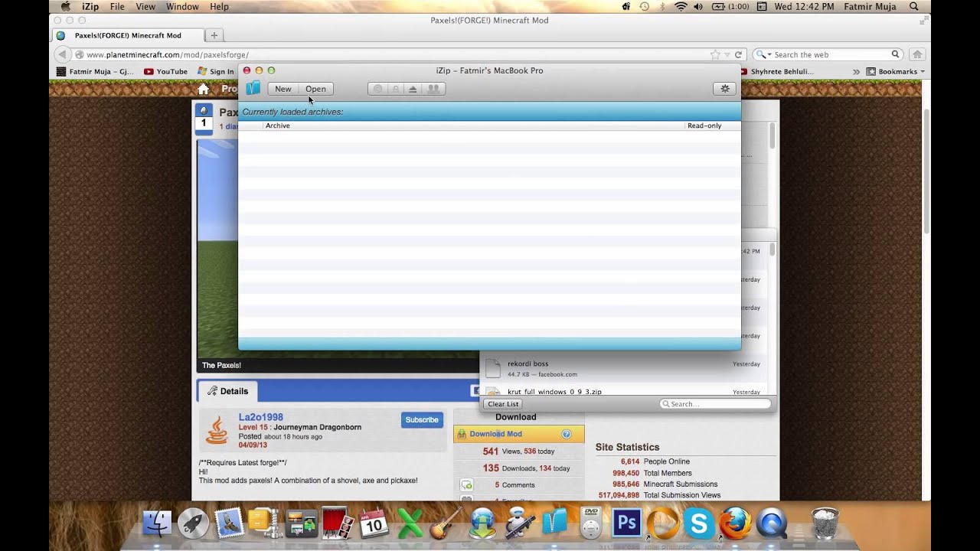Open the Apple menu

pyautogui.click(x=65, y=6)
